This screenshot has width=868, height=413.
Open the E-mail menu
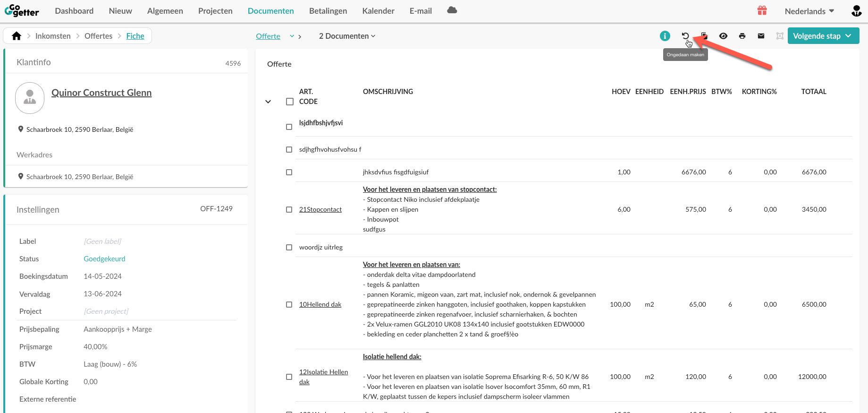pos(421,11)
